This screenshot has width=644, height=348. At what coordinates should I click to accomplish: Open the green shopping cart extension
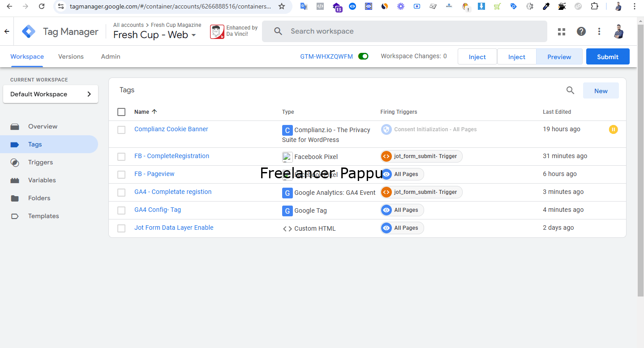[497, 6]
